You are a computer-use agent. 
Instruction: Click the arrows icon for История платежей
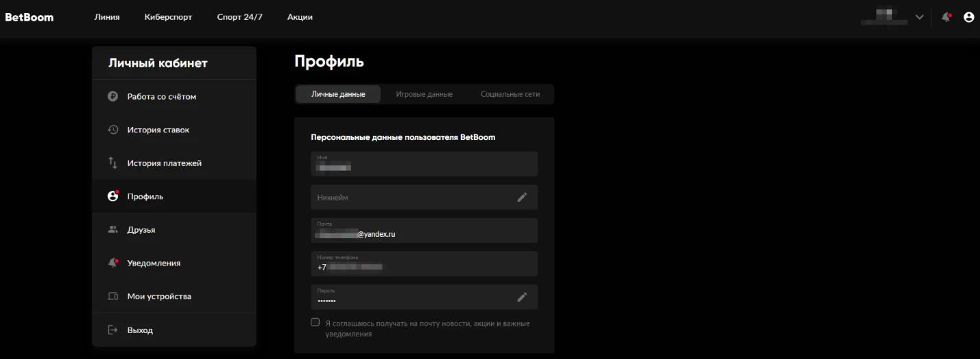pos(113,163)
